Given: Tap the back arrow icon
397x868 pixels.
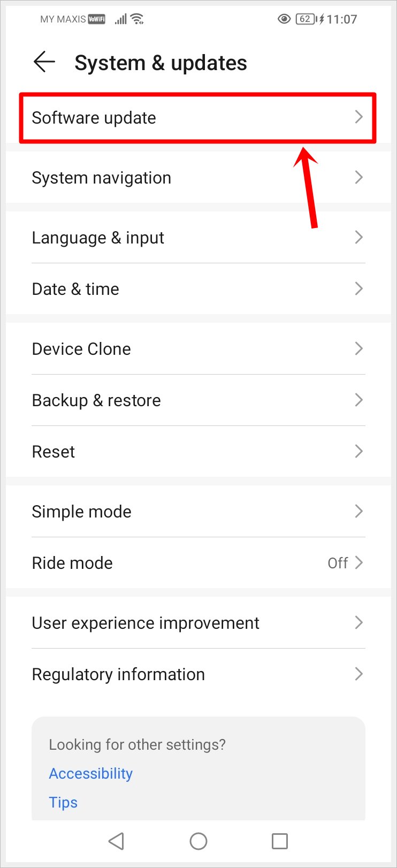Looking at the screenshot, I should pyautogui.click(x=44, y=62).
